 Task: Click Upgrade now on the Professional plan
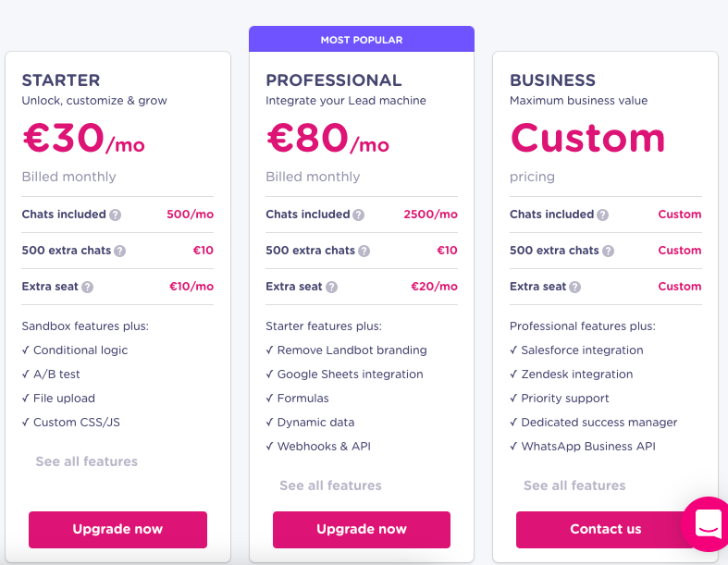coord(362,530)
